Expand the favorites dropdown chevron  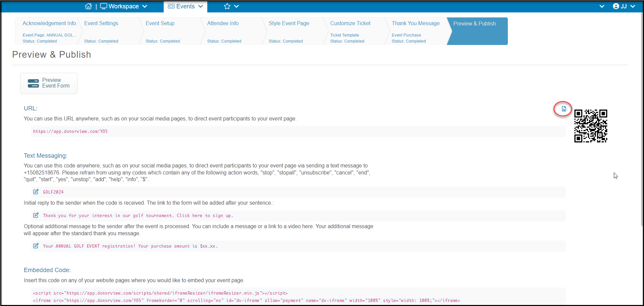point(236,6)
